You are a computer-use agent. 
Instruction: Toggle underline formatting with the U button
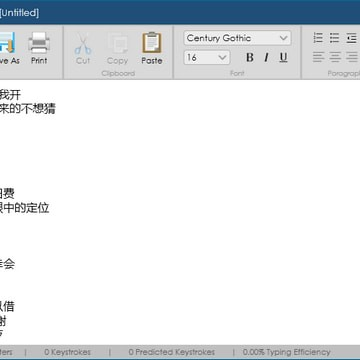coord(283,58)
